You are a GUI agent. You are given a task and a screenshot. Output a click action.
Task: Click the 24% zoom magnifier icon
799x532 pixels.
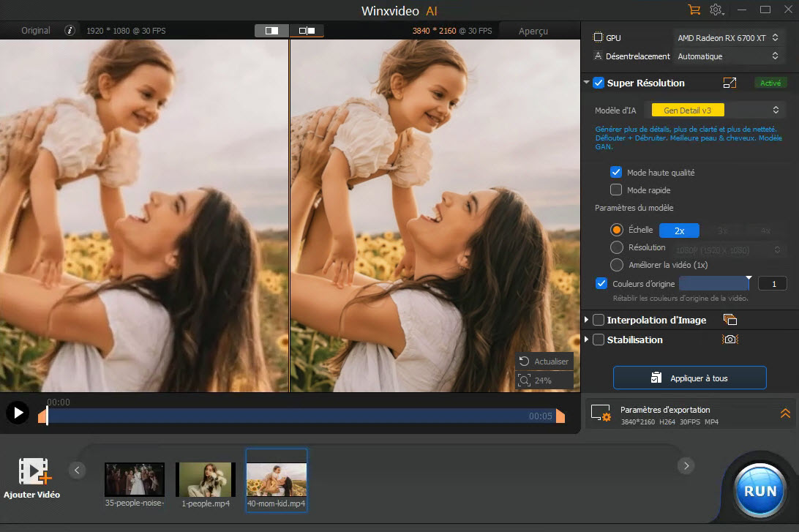(525, 380)
